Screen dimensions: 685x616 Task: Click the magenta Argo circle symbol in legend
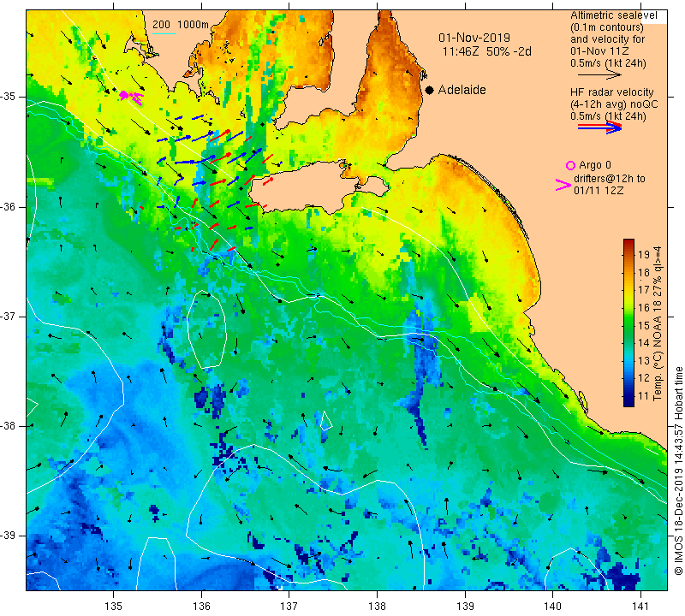pos(570,165)
